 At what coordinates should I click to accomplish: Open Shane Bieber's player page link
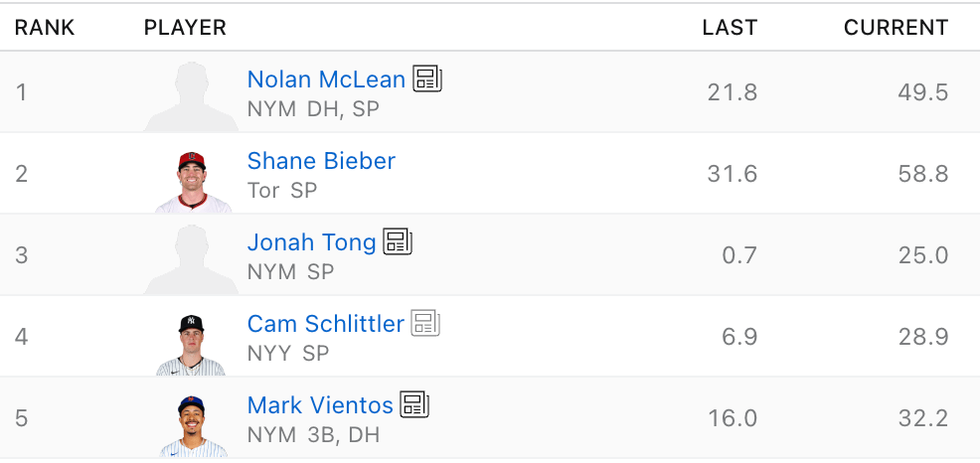(x=321, y=161)
